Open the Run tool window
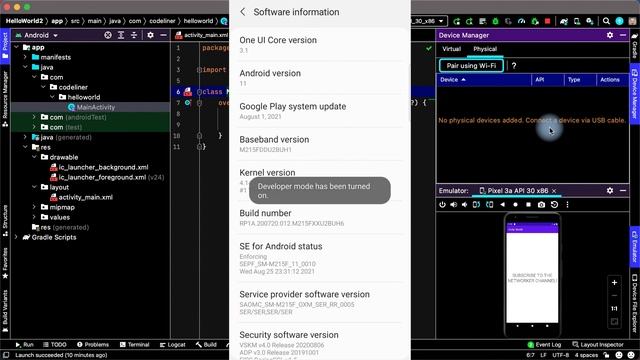 click(24, 344)
